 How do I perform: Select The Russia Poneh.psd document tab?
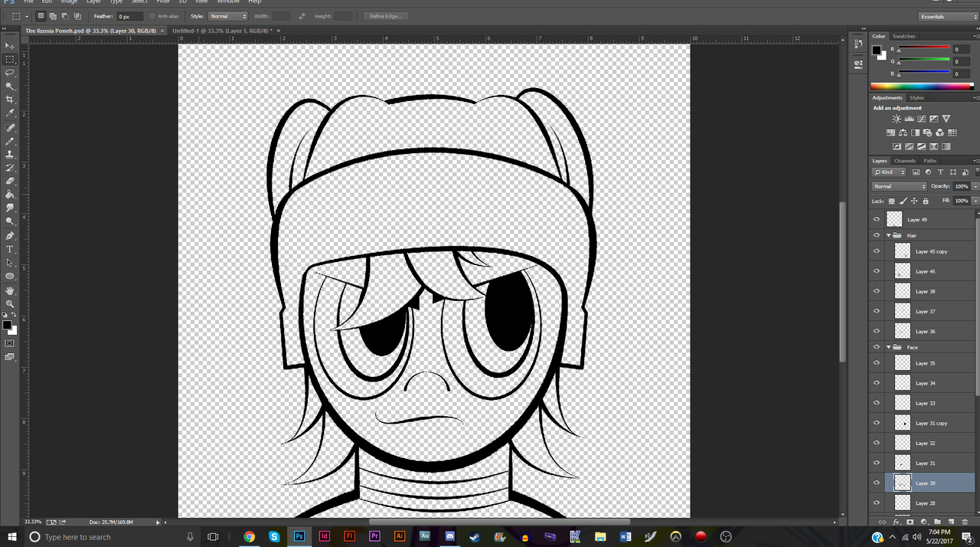tap(90, 31)
